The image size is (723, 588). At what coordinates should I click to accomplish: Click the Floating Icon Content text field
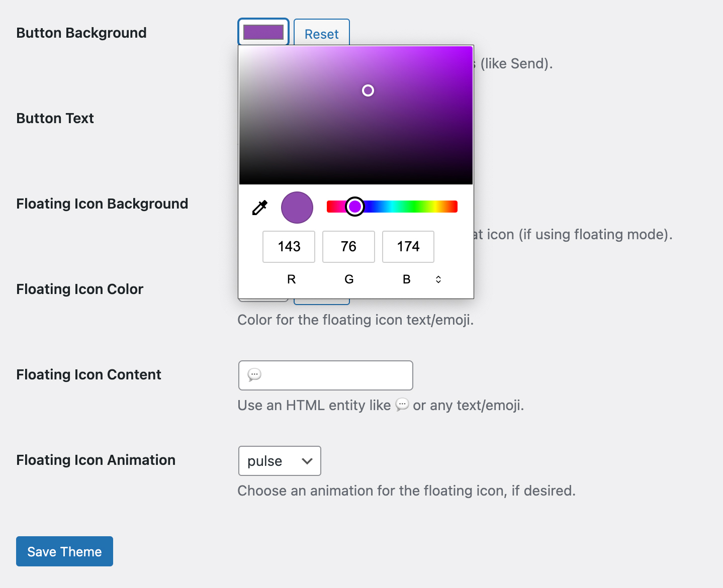point(325,375)
